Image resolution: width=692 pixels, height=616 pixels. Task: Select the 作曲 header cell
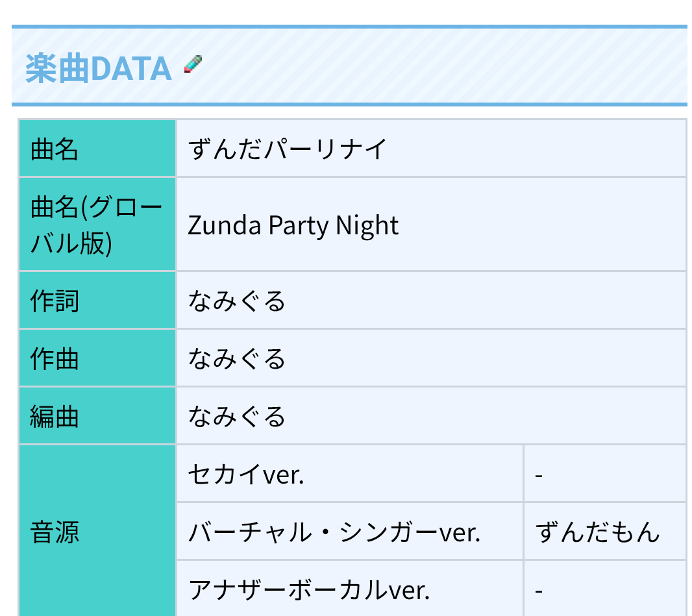pos(97,358)
